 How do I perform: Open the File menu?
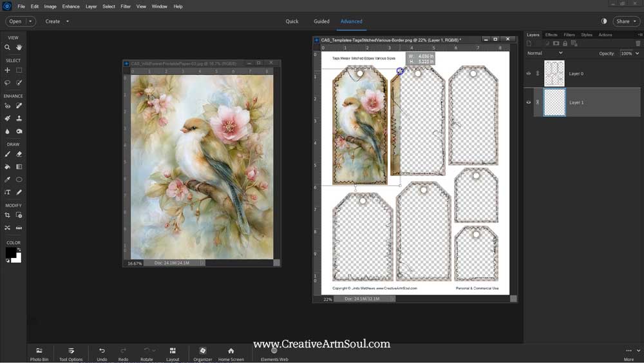[x=21, y=6]
